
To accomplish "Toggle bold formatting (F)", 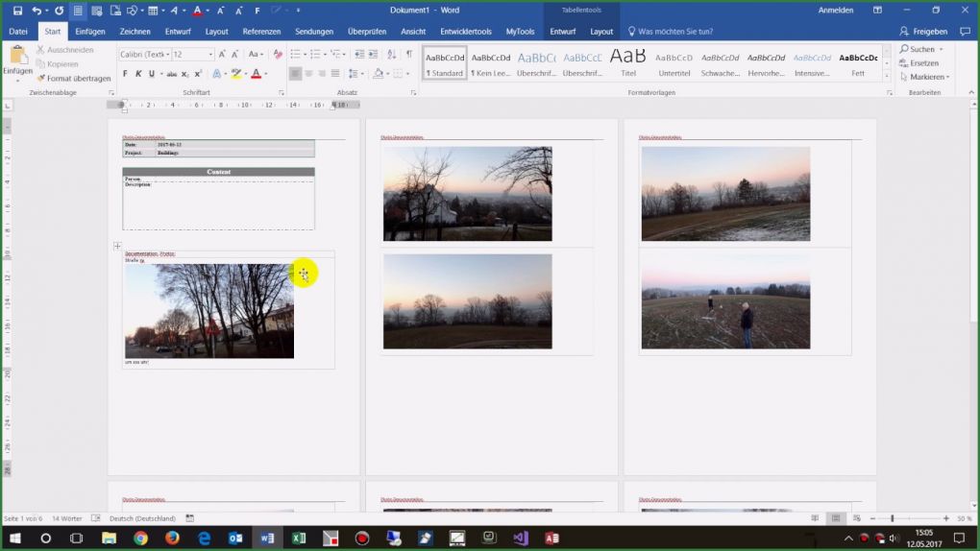I will click(125, 74).
